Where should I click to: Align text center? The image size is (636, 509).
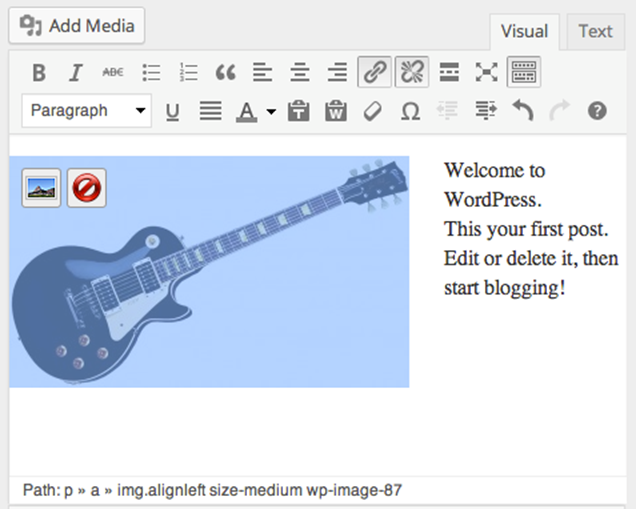(x=300, y=73)
